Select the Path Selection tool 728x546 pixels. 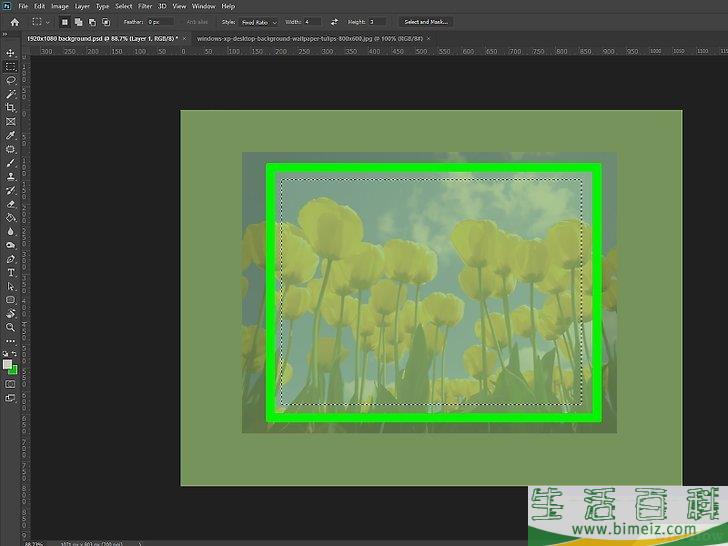(11, 286)
